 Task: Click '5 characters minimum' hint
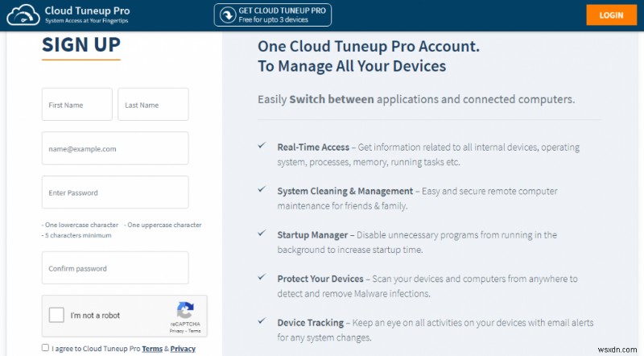coord(76,235)
